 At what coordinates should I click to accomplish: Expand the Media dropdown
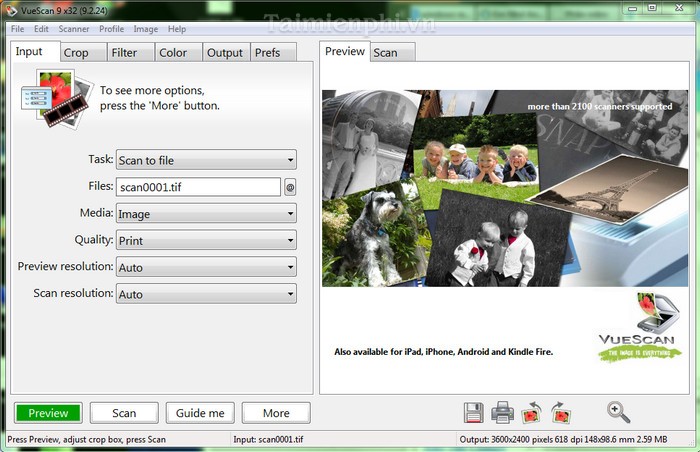(x=206, y=214)
